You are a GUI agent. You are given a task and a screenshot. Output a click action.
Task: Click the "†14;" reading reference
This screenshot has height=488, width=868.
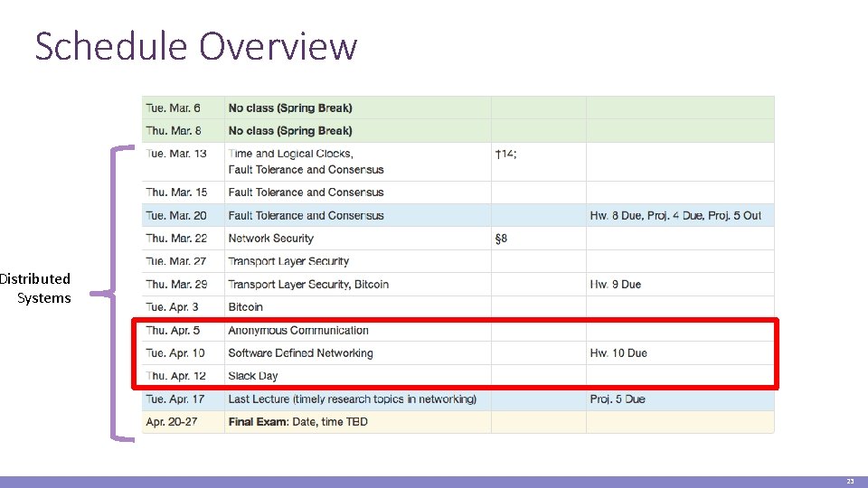[x=506, y=154]
